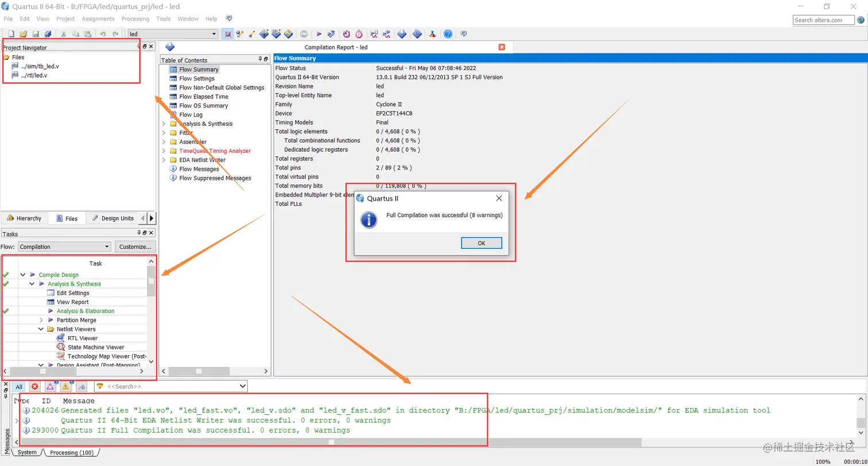The width and height of the screenshot is (868, 466).
Task: Close the Quartus II dialog with X
Action: pos(499,198)
